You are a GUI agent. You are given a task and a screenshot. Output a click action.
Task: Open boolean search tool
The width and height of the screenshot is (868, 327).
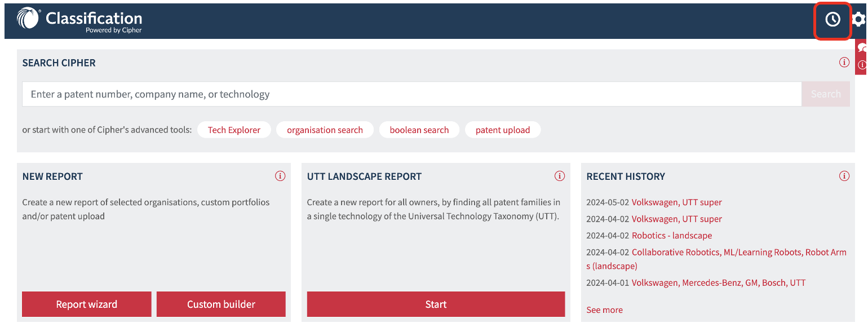(x=419, y=130)
